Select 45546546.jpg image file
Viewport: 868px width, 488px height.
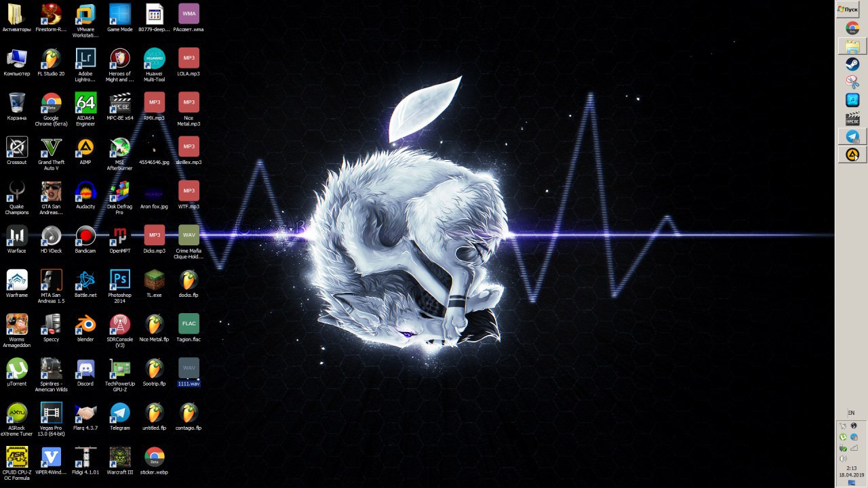155,150
